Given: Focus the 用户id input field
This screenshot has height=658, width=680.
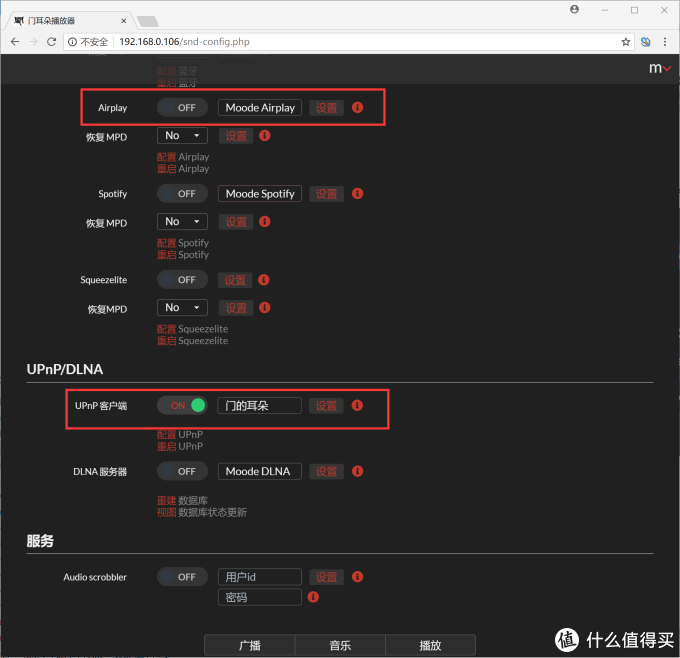Looking at the screenshot, I should coord(260,577).
